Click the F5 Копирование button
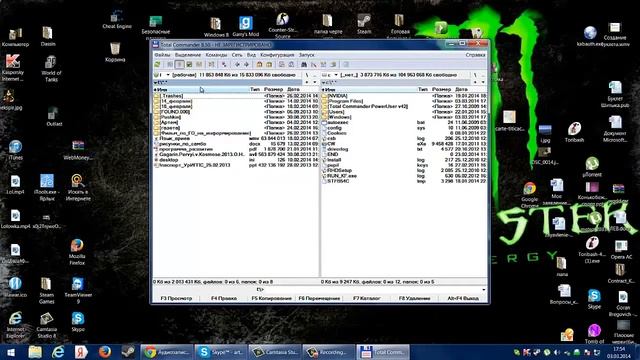640x360 pixels. tap(271, 298)
